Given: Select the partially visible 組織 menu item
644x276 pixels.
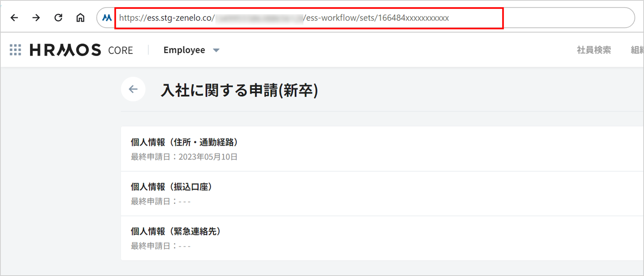Looking at the screenshot, I should click(x=637, y=50).
